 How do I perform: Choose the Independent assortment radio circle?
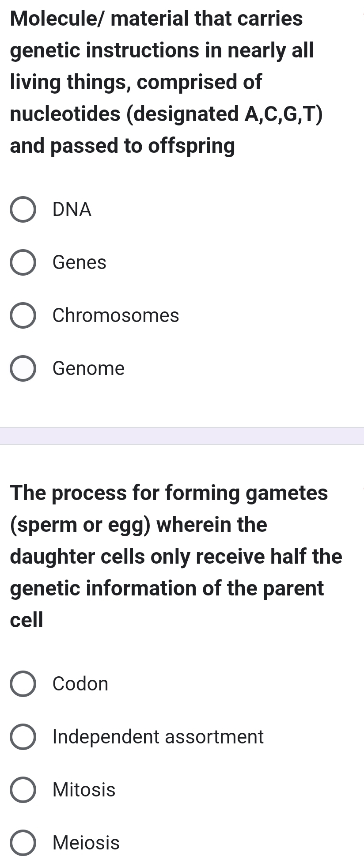coord(23,737)
